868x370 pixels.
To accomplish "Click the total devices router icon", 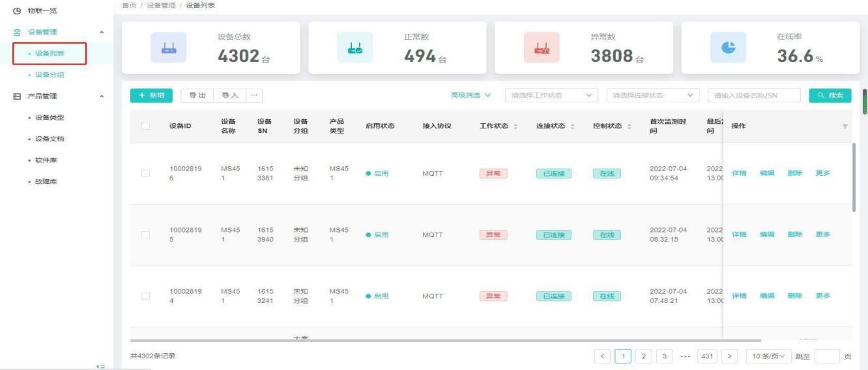I will (169, 48).
